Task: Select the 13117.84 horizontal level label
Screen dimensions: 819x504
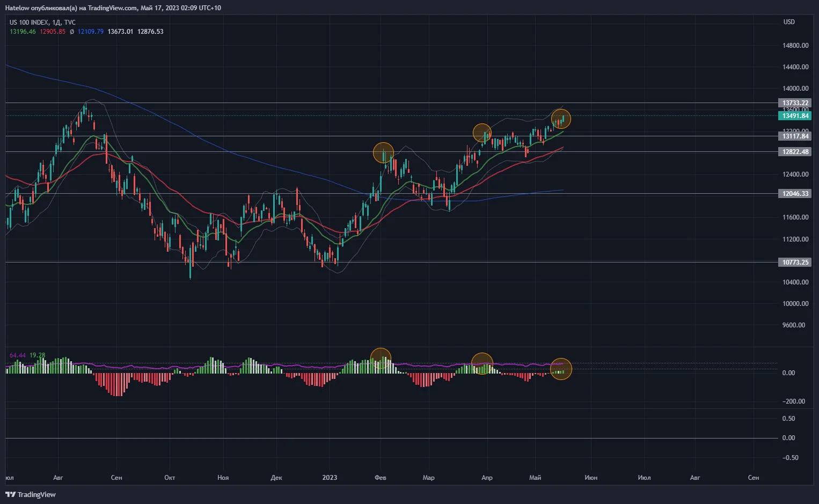Action: coord(795,136)
